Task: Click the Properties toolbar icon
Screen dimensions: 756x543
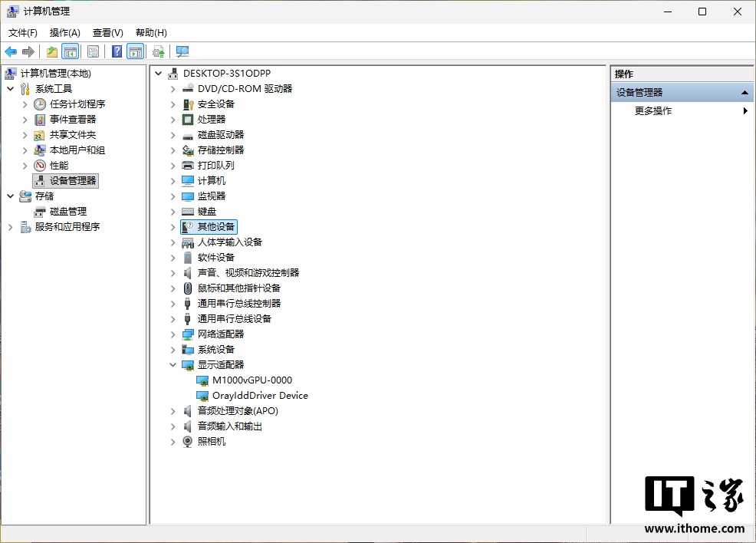Action: click(93, 51)
